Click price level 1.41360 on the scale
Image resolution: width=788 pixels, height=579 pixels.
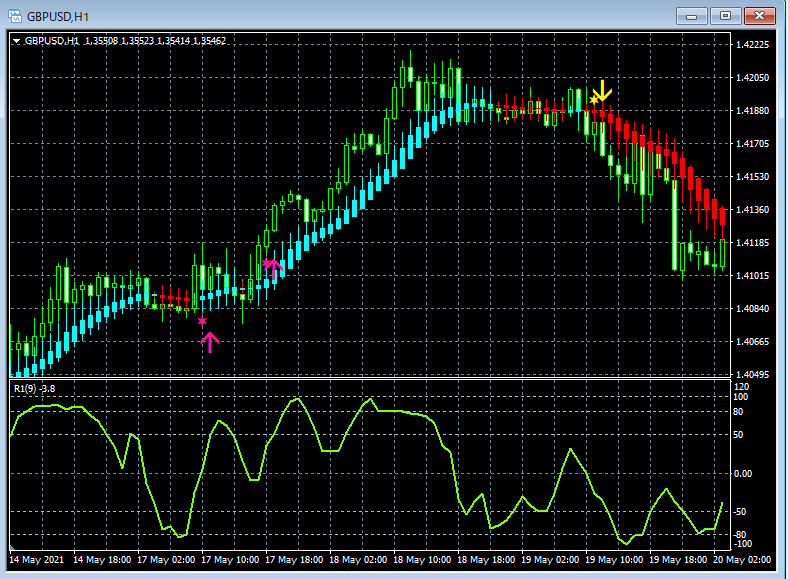[x=752, y=210]
